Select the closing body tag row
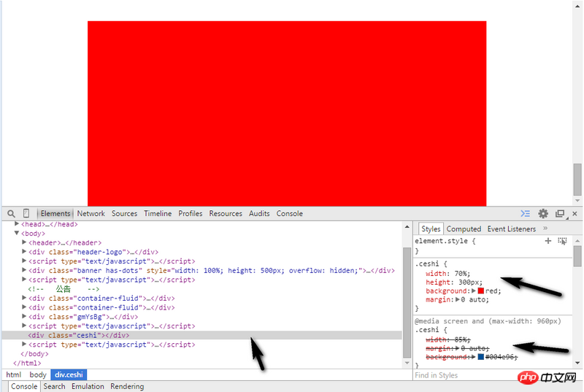Viewport: 584px width, 392px height. 34,353
